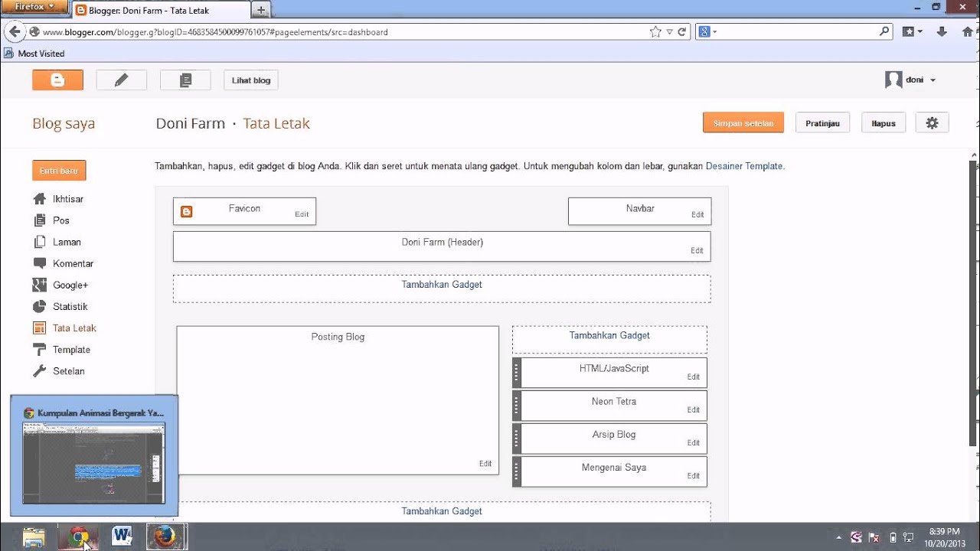Click the Favicon Blogger icon
The image size is (980, 551).
(x=187, y=211)
